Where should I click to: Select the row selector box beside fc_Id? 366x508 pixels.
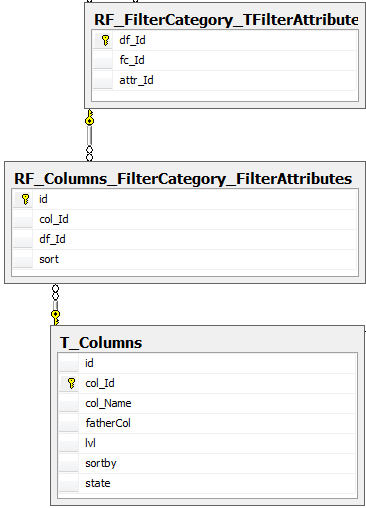click(x=103, y=60)
